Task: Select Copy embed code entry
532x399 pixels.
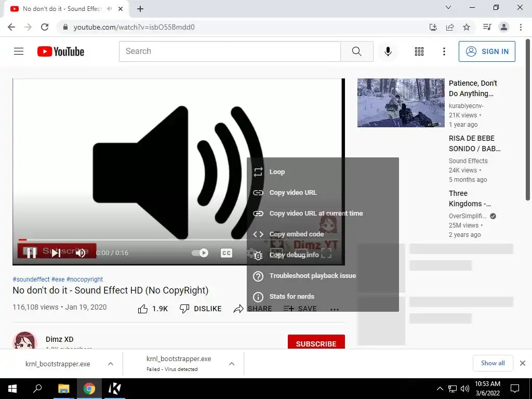Action: (323, 234)
